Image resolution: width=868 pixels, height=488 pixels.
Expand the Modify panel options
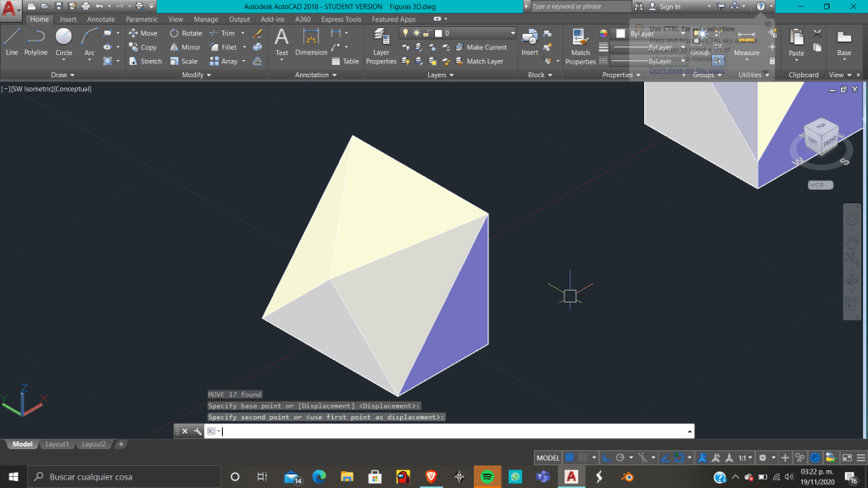tap(198, 75)
